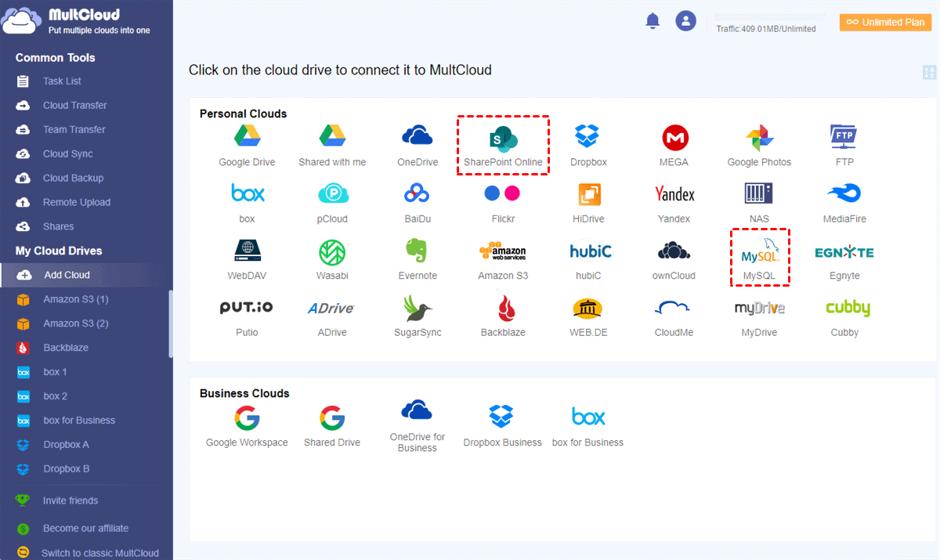Viewport: 940px width, 560px height.
Task: Open Cloud Transfer tool
Action: [x=74, y=106]
